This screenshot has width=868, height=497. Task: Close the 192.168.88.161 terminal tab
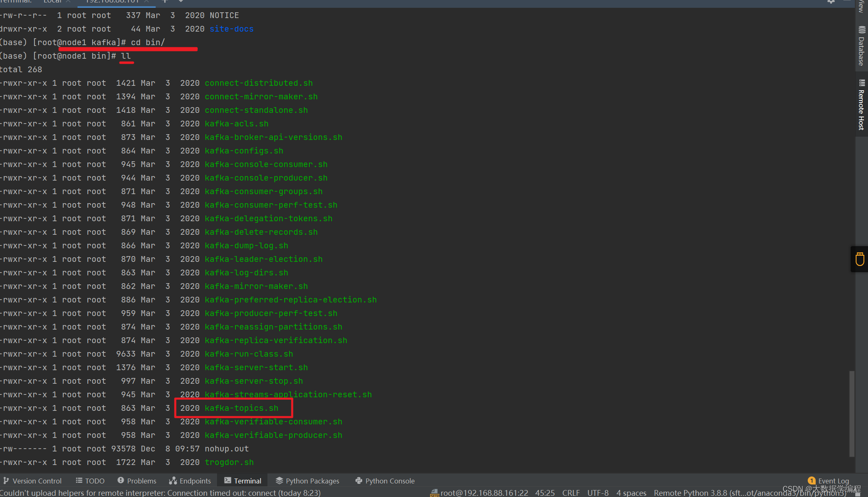click(146, 1)
